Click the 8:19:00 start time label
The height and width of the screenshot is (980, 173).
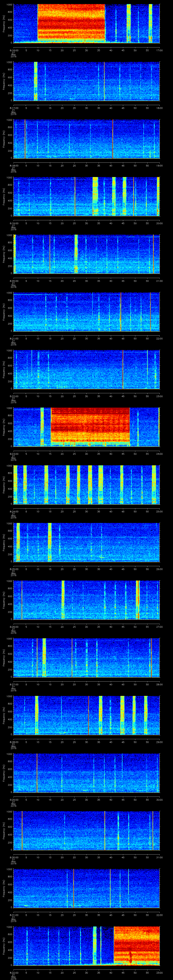(13, 223)
